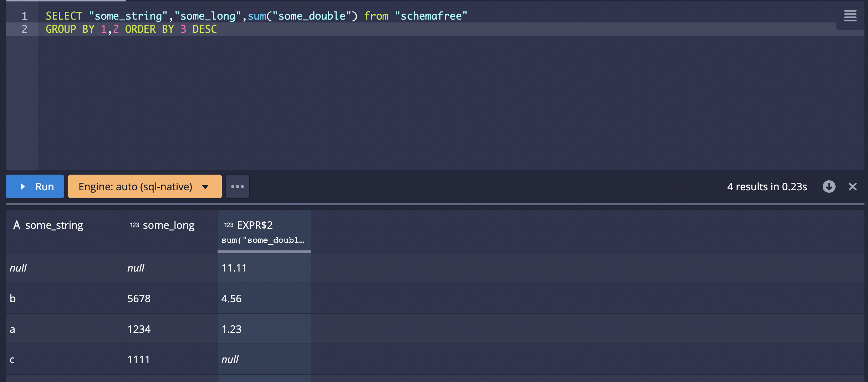
Task: Click the "schemafree" table name in the query
Action: [x=431, y=16]
